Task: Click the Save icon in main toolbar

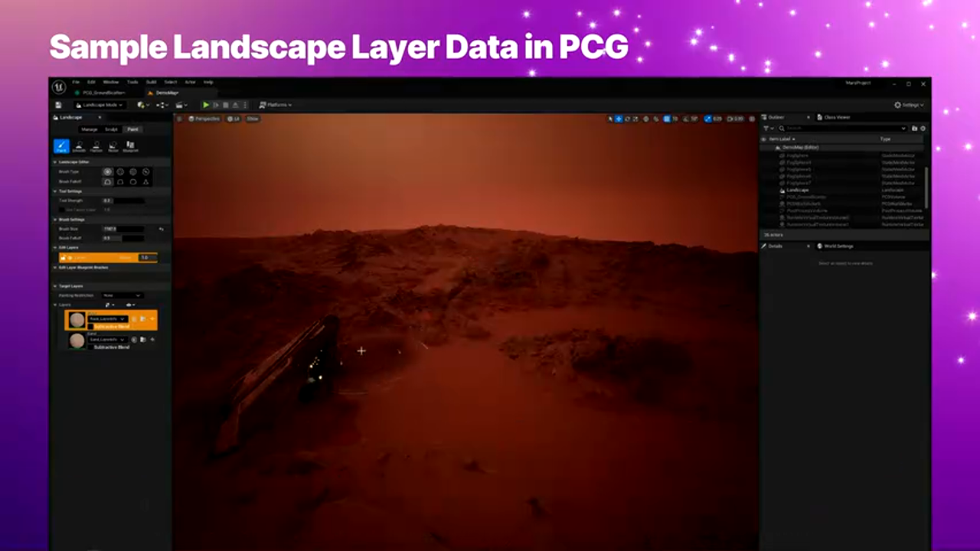Action: [x=59, y=105]
